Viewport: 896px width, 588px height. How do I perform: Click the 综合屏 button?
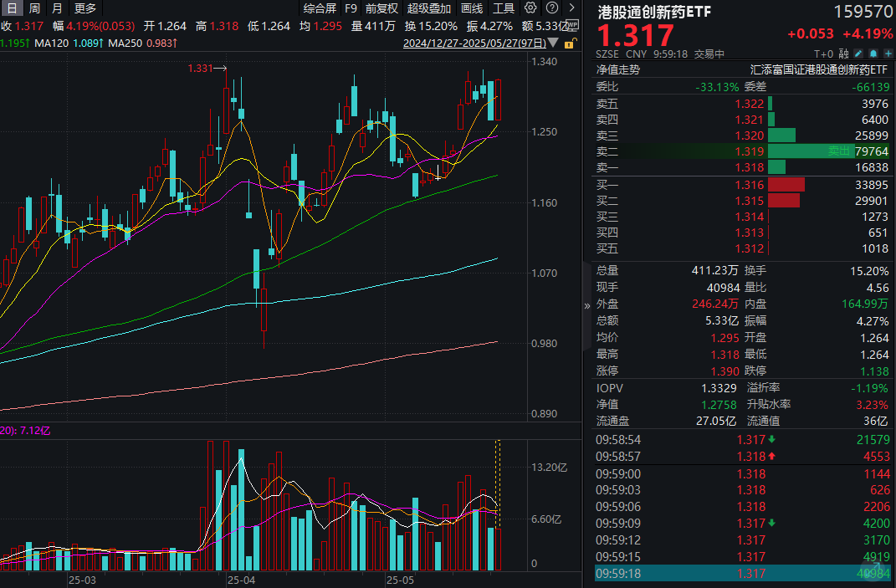point(320,8)
